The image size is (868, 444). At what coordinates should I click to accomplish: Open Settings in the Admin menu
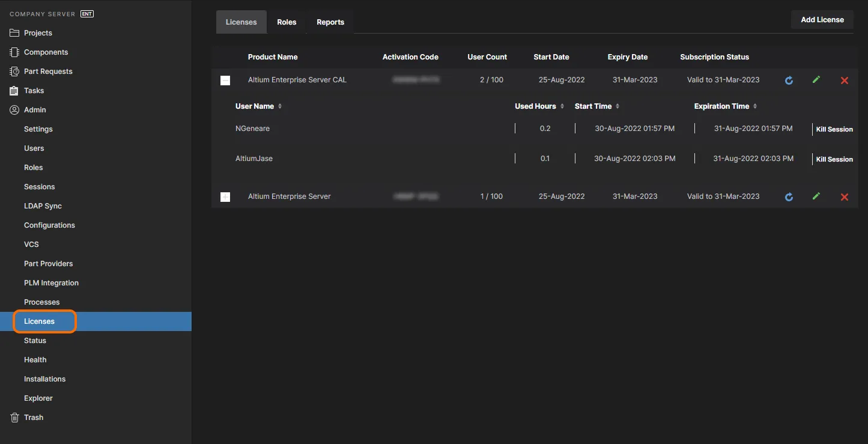click(x=38, y=129)
